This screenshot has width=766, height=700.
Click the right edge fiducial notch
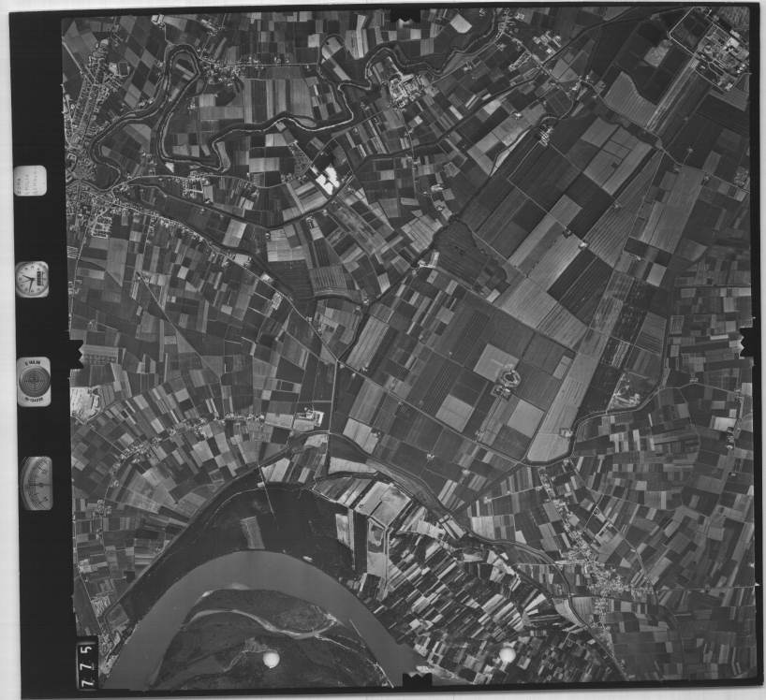(748, 342)
